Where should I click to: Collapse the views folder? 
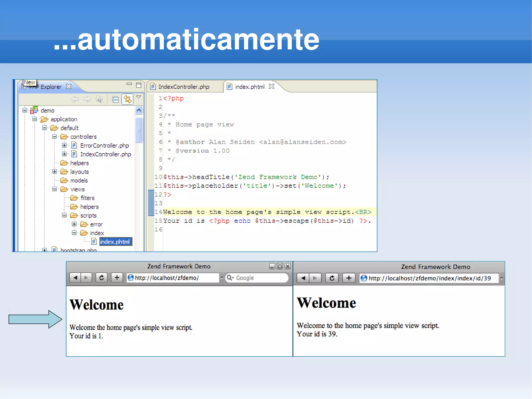54,189
